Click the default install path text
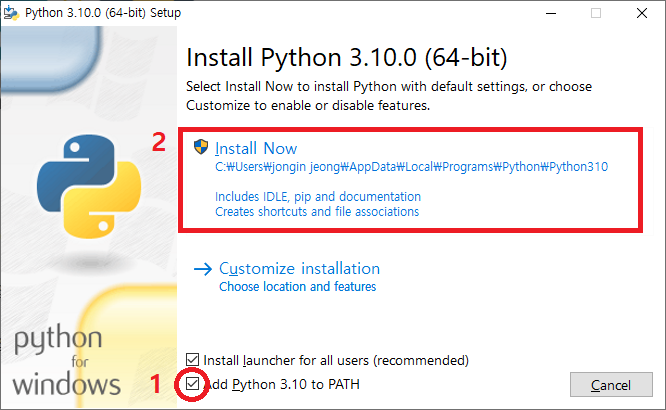666x410 pixels. pos(412,167)
